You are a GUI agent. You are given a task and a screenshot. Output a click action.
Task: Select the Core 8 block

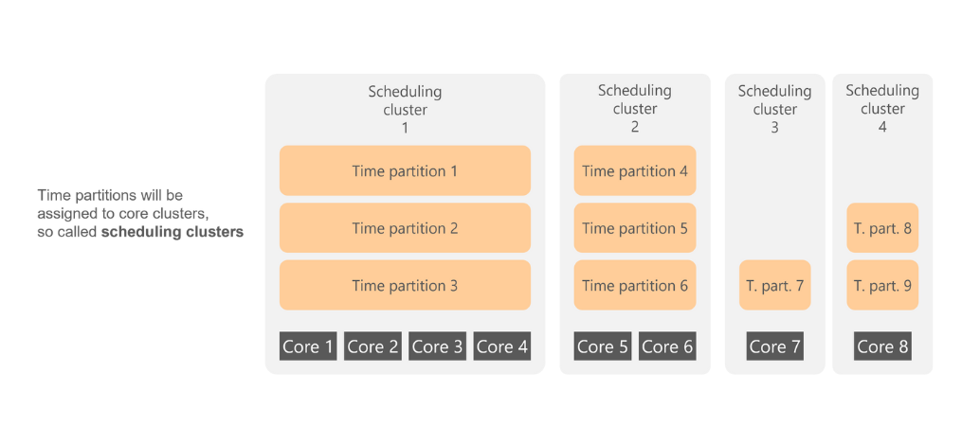point(882,346)
